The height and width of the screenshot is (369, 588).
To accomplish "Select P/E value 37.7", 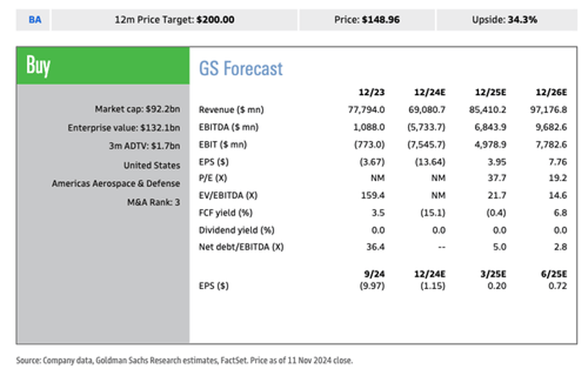I will coord(497,178).
